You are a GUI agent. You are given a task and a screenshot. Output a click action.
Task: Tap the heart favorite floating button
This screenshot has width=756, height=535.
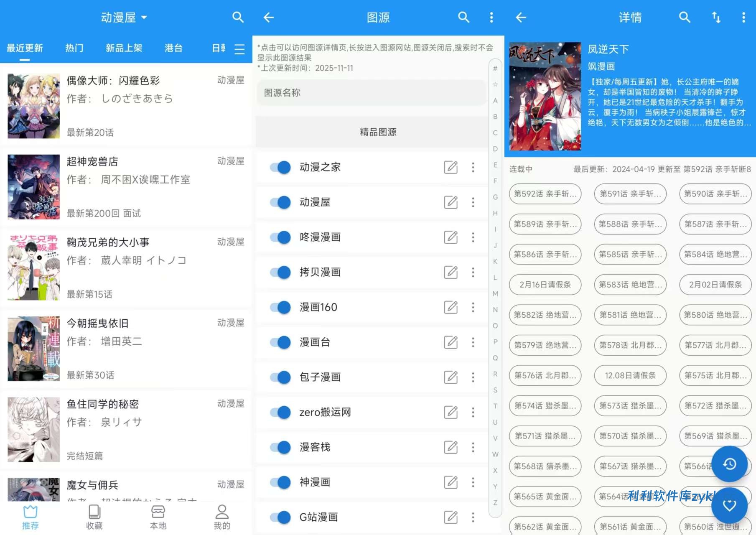729,505
